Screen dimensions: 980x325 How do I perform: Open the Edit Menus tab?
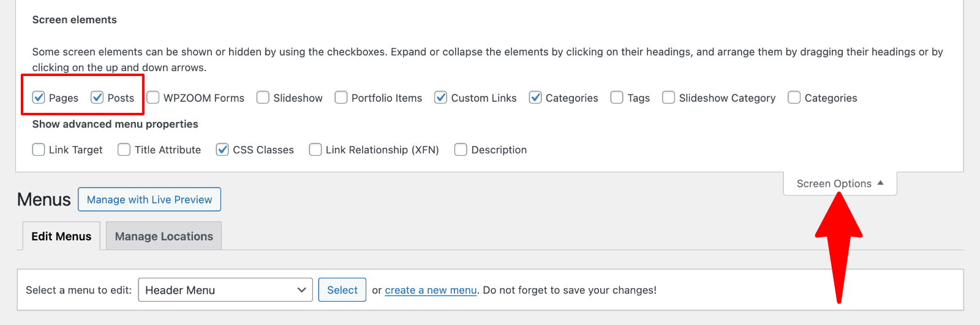(x=61, y=236)
